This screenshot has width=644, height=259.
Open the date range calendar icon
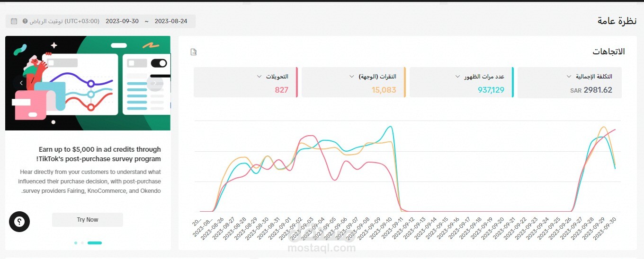[14, 21]
